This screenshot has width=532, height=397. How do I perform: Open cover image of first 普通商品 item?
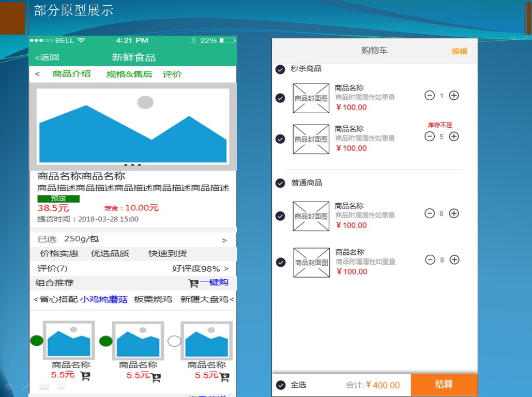click(x=311, y=217)
